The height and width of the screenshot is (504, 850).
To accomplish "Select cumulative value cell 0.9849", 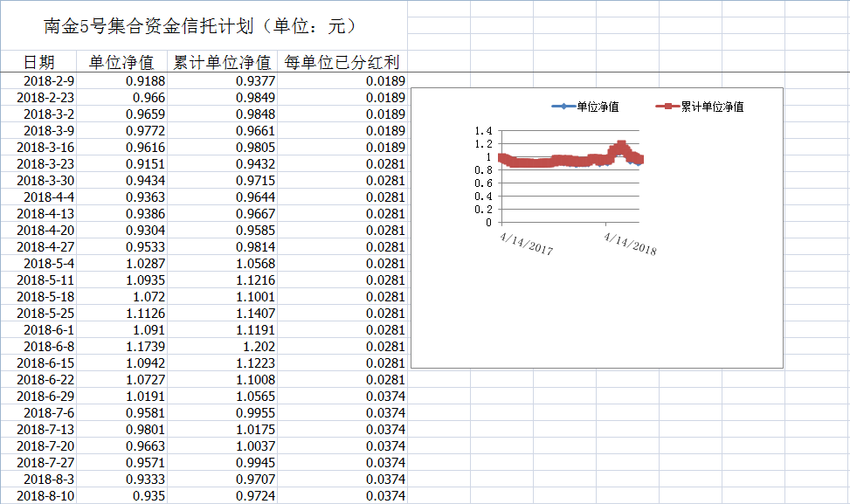I will click(222, 98).
